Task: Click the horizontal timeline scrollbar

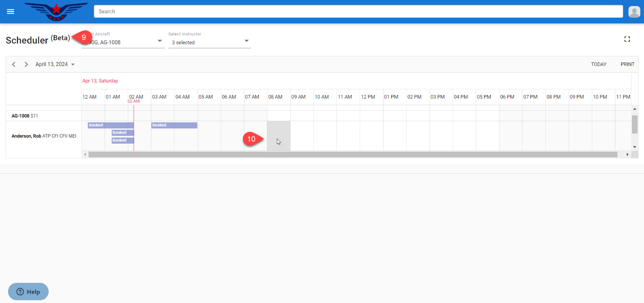Action: click(x=352, y=155)
